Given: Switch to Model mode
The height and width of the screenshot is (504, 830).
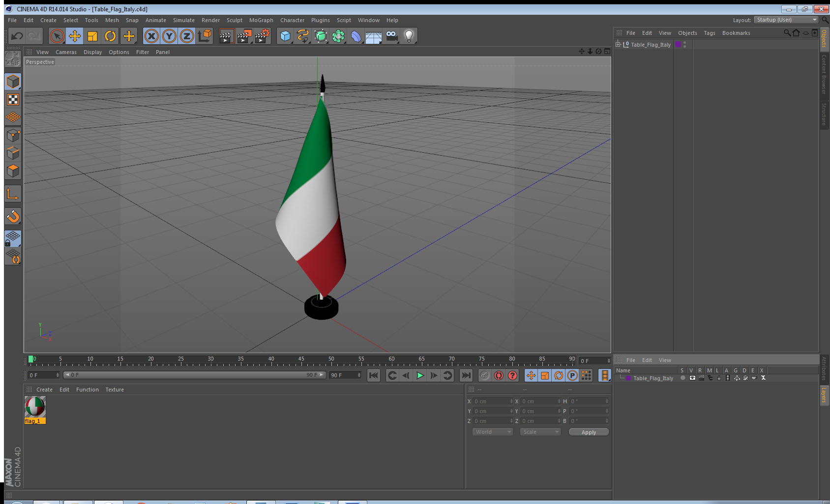Looking at the screenshot, I should point(13,82).
